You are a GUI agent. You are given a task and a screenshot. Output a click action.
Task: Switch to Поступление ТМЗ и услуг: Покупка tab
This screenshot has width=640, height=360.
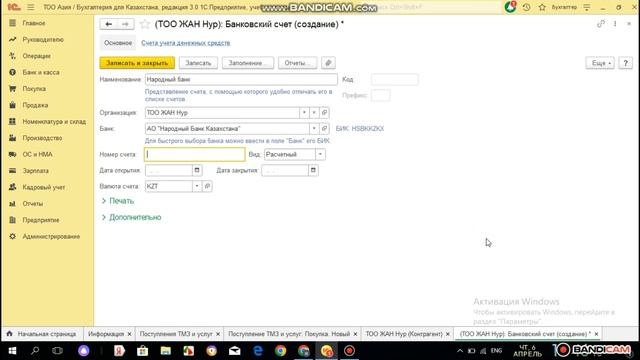point(289,334)
